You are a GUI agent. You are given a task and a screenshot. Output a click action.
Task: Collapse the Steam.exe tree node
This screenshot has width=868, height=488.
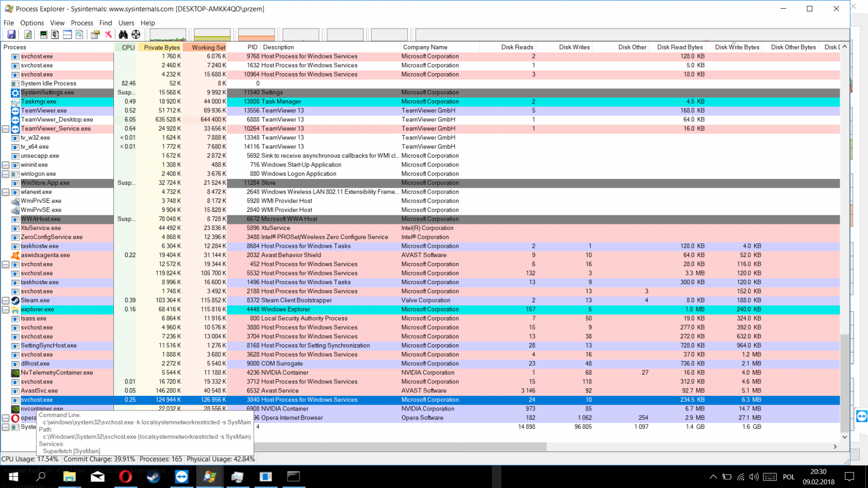[5, 300]
